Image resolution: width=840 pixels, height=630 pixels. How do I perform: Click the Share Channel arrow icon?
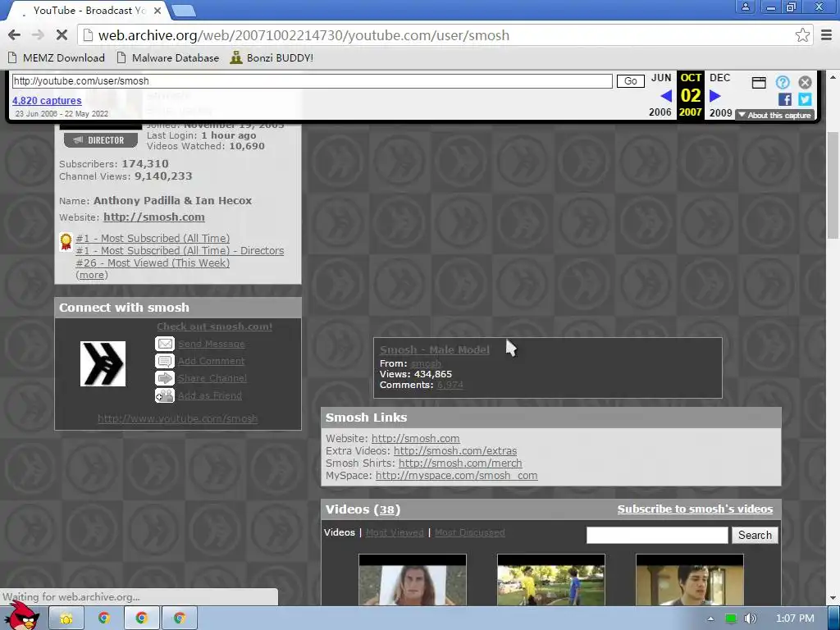[x=164, y=378]
